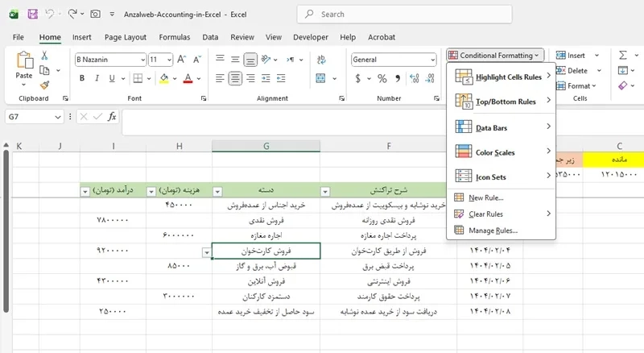Open filter dropdown for هزینه (تومان) column
The image size is (644, 353).
pyautogui.click(x=151, y=191)
